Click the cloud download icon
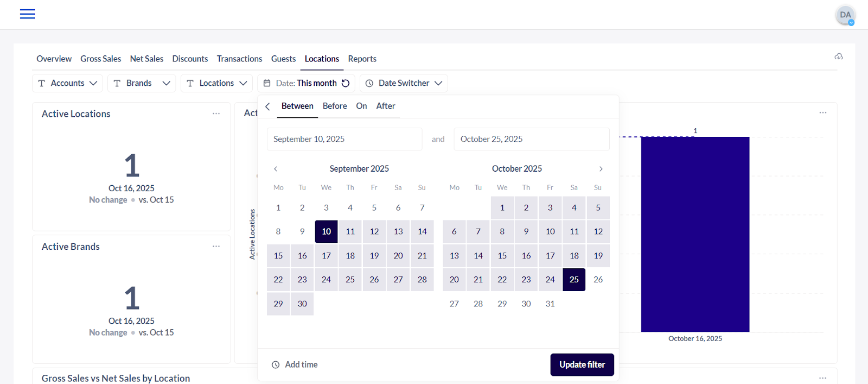The height and width of the screenshot is (384, 868). (x=839, y=56)
